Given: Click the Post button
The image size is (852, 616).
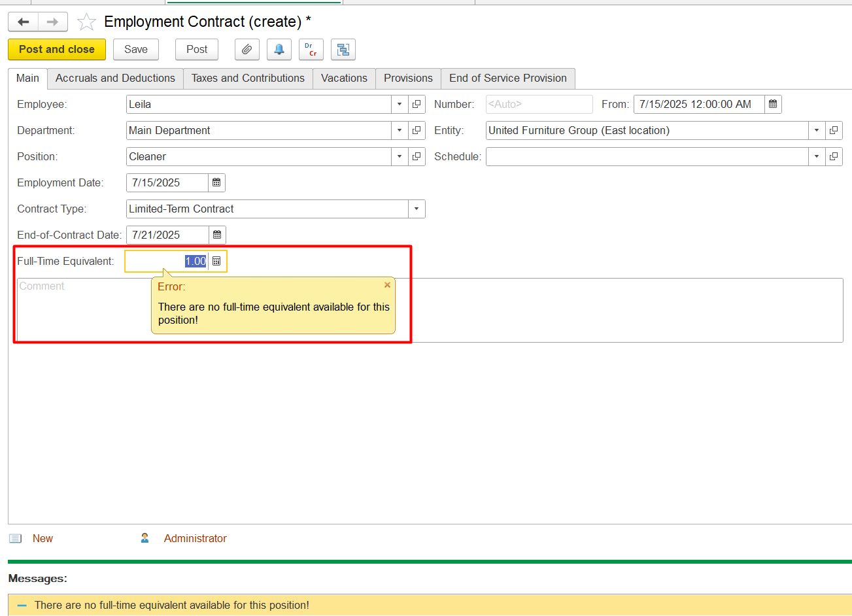Looking at the screenshot, I should tap(197, 49).
